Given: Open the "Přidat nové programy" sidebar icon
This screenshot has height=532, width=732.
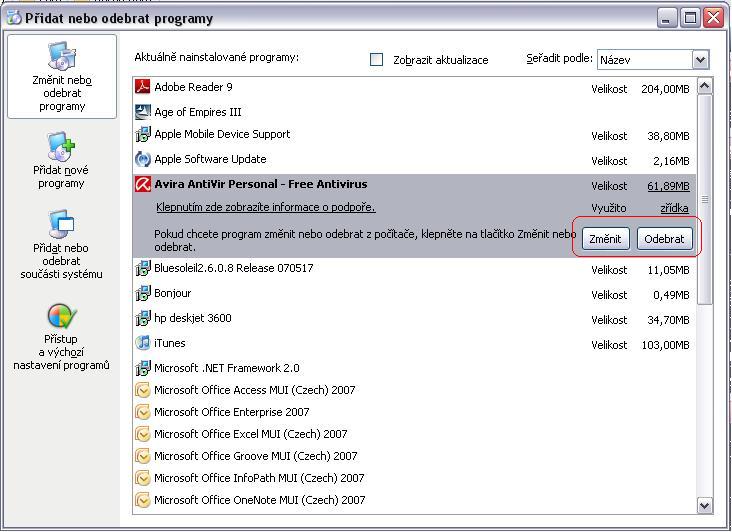Looking at the screenshot, I should coord(62,149).
